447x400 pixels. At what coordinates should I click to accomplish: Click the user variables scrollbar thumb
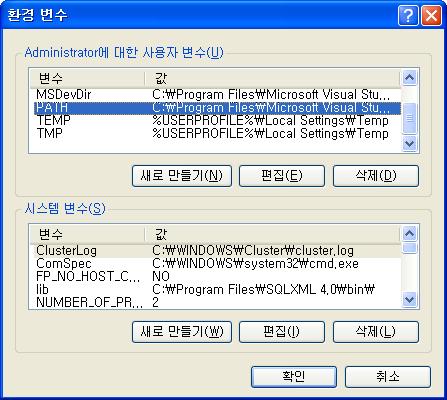point(409,118)
